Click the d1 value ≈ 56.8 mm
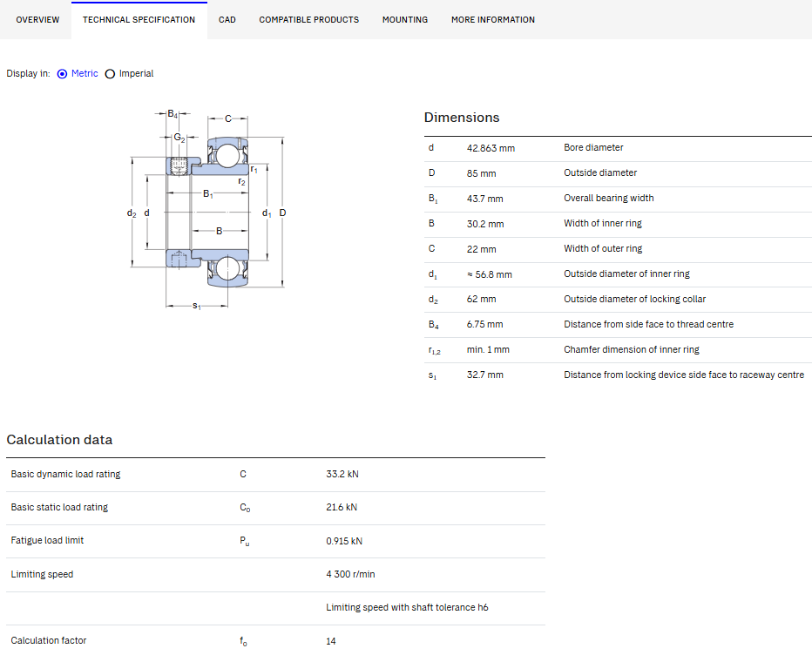The width and height of the screenshot is (812, 662). 490,274
